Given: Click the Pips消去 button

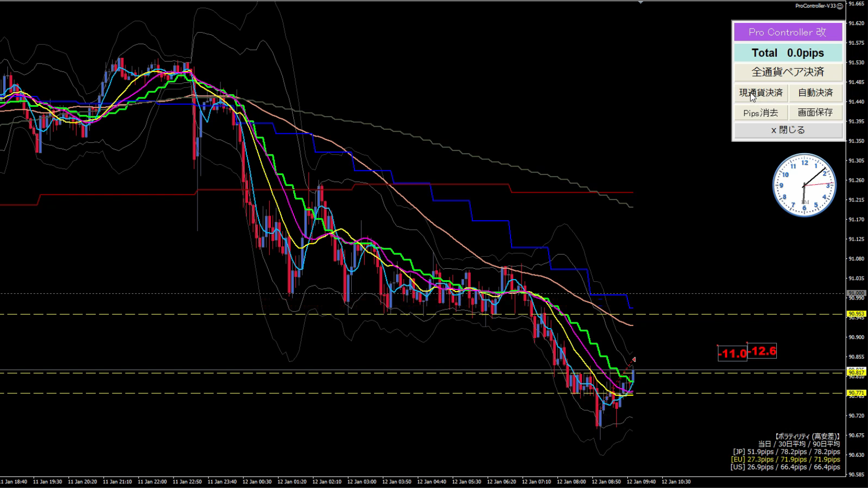Looking at the screenshot, I should coord(761,112).
